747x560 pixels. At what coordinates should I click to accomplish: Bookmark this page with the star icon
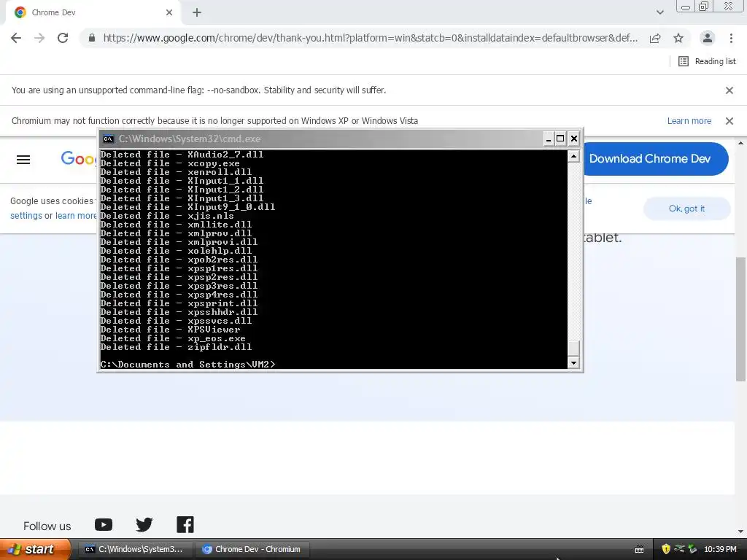(x=678, y=38)
